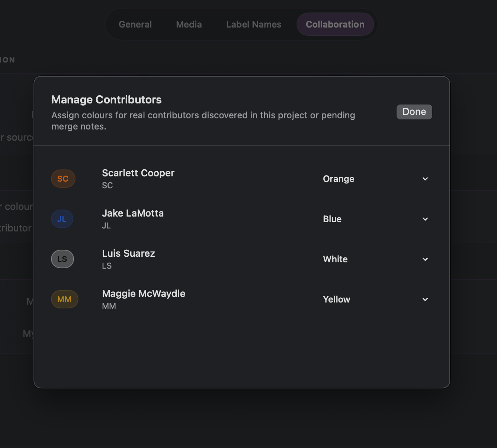
Task: Switch to the General tab
Action: point(135,24)
